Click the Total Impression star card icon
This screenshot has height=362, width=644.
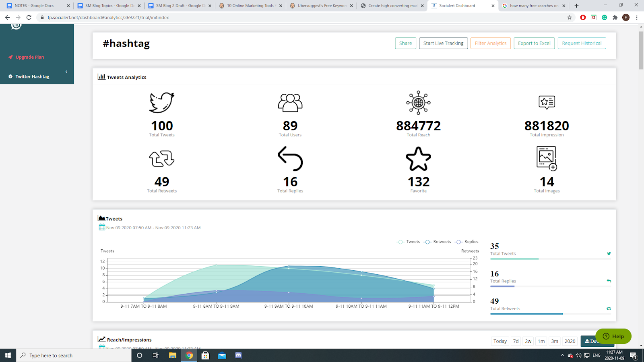point(547,102)
